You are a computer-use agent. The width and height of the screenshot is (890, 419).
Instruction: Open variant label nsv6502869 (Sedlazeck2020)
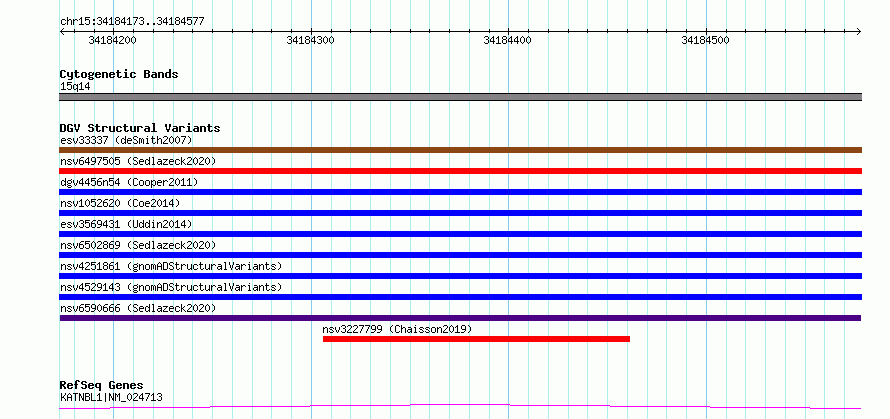point(138,245)
